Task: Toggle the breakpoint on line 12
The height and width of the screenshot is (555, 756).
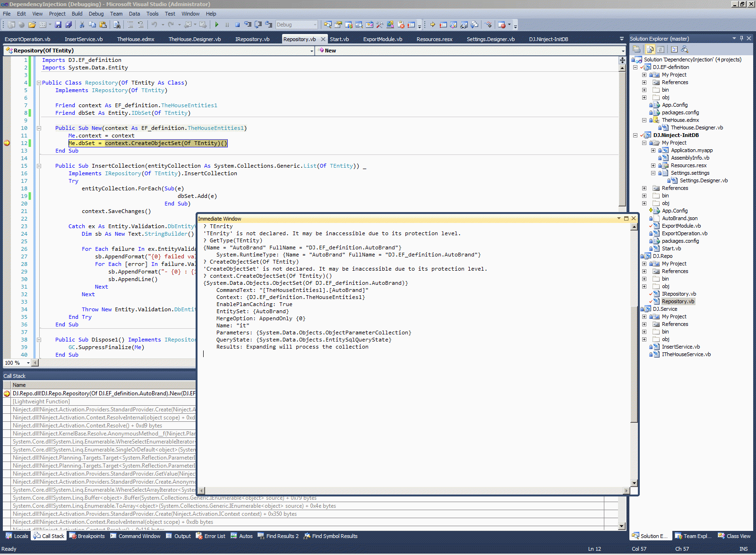Action: click(x=7, y=143)
